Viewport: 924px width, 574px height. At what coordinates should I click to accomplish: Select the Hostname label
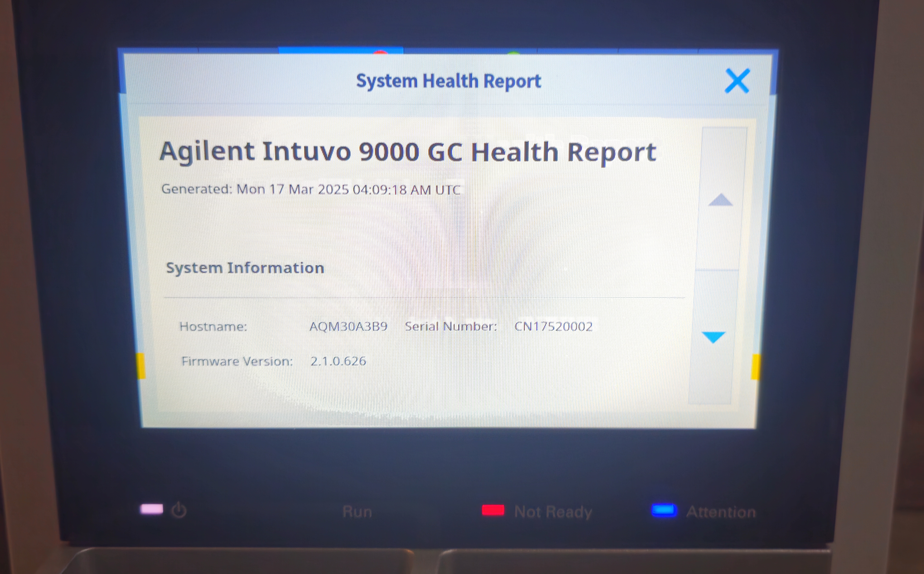[213, 326]
